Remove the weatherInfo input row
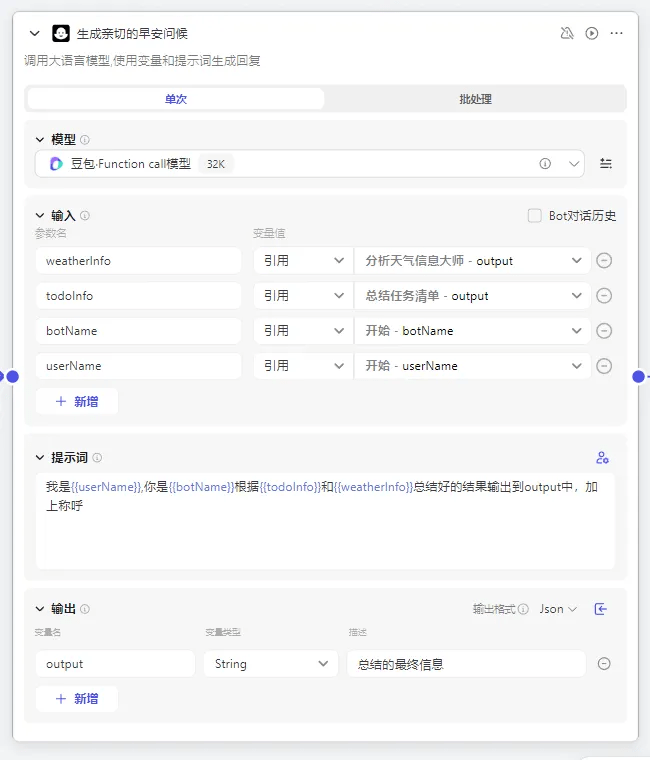650x760 pixels. click(x=604, y=261)
